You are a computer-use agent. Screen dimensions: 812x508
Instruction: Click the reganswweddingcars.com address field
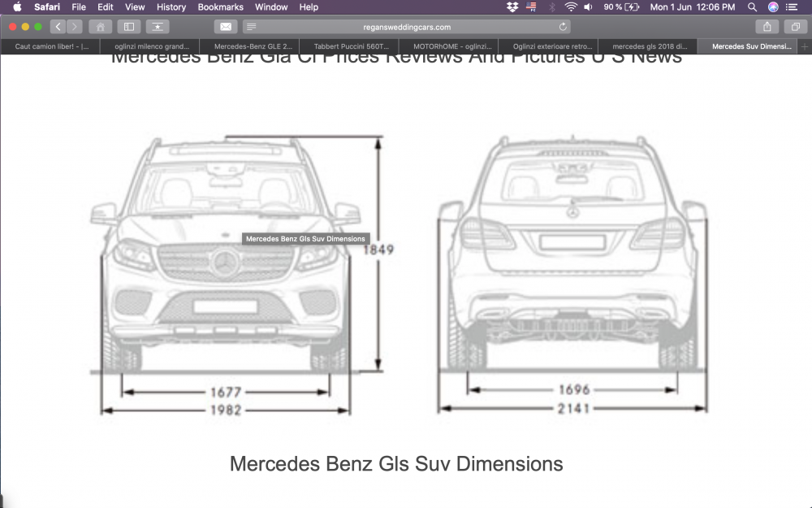coord(406,27)
